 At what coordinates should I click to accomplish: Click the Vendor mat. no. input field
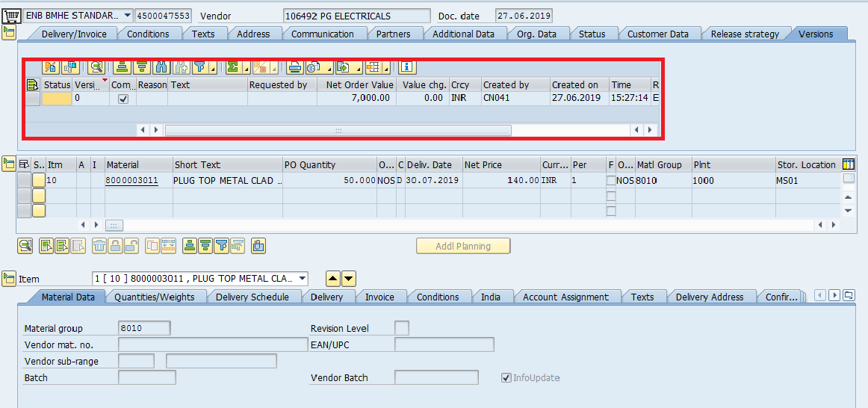(212, 344)
